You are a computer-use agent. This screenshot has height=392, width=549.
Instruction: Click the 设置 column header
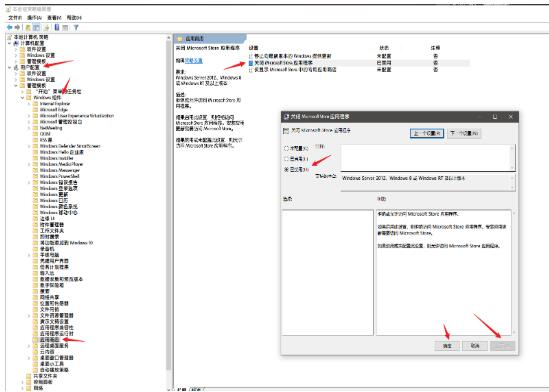253,48
